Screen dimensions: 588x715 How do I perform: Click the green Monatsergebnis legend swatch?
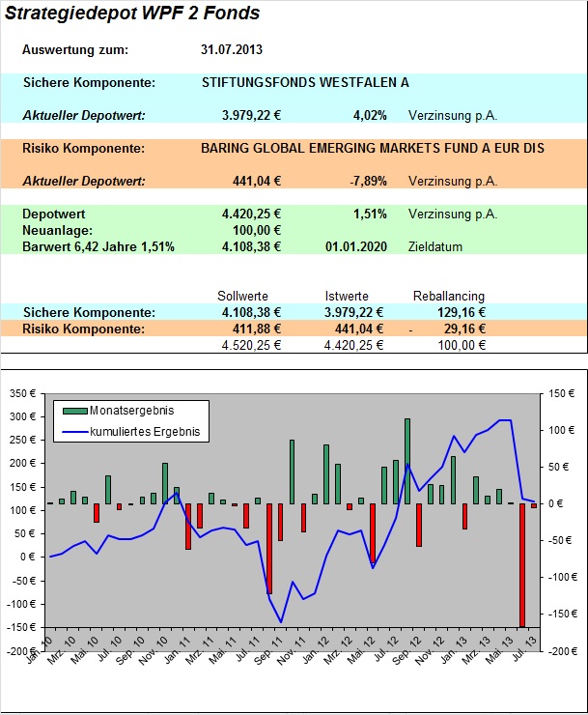pos(74,411)
